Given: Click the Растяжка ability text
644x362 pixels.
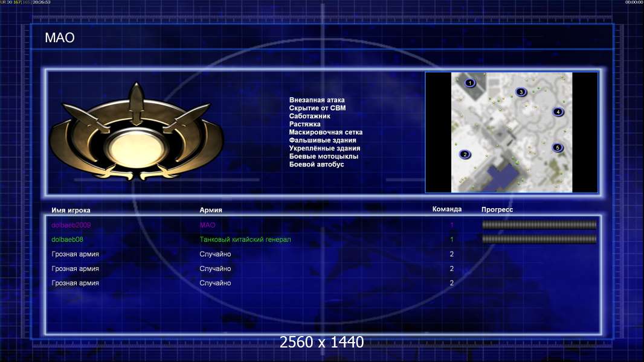Looking at the screenshot, I should [x=304, y=124].
